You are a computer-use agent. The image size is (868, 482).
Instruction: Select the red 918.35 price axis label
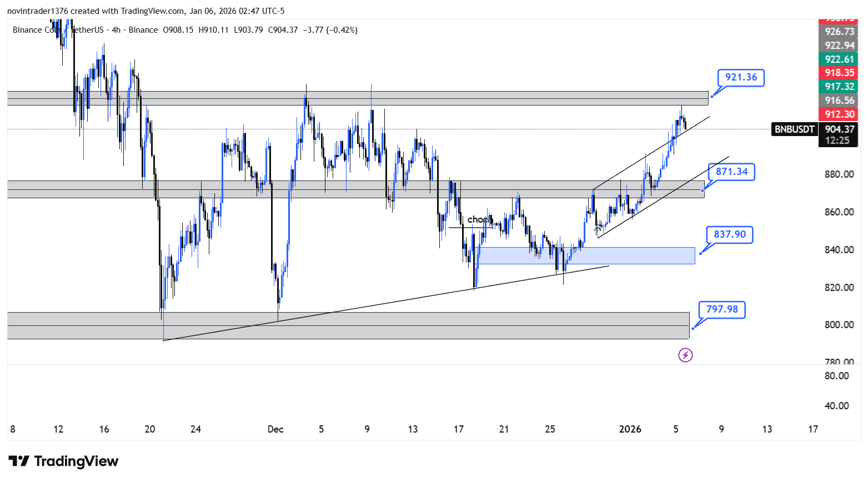[839, 73]
